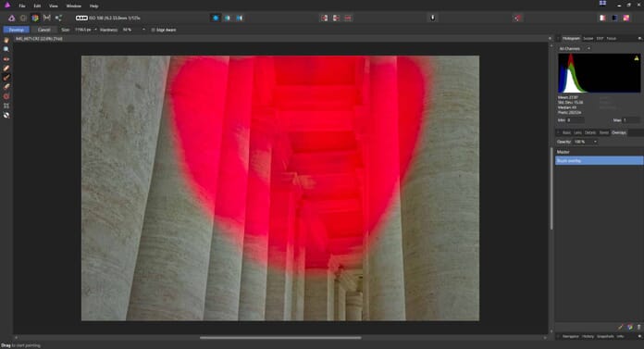
Task: Open the View menu
Action: coord(54,6)
